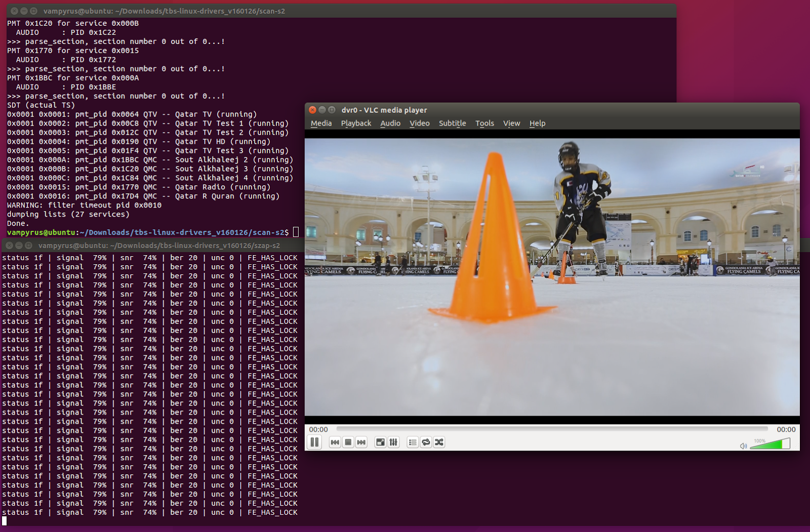This screenshot has height=532, width=810.
Task: Click 'Qatar R Quran (running)' line
Action: point(143,196)
